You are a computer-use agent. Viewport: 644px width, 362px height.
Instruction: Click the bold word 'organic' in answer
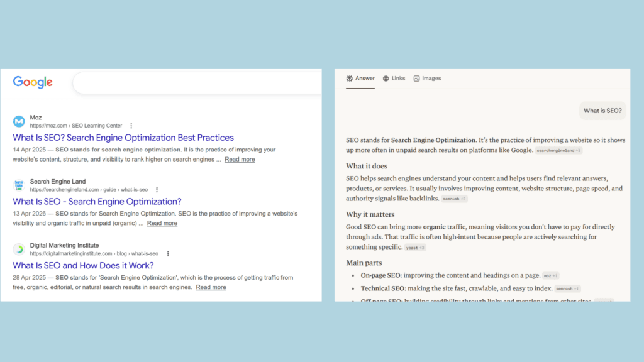[x=434, y=227]
